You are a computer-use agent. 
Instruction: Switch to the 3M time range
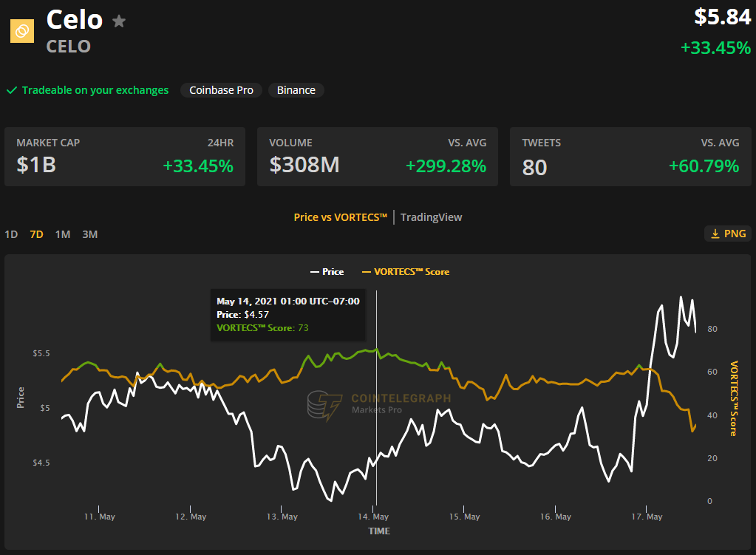coord(89,234)
